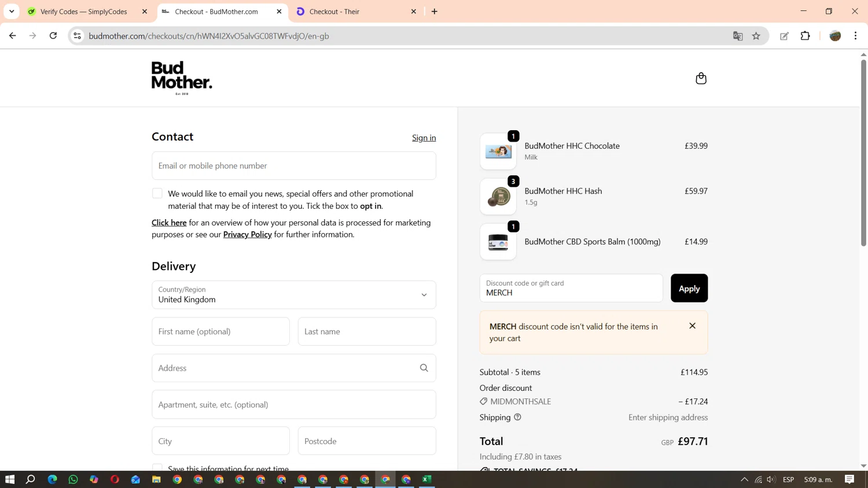Image resolution: width=868 pixels, height=488 pixels.
Task: Click the volume speaker tray icon
Action: pyautogui.click(x=771, y=479)
